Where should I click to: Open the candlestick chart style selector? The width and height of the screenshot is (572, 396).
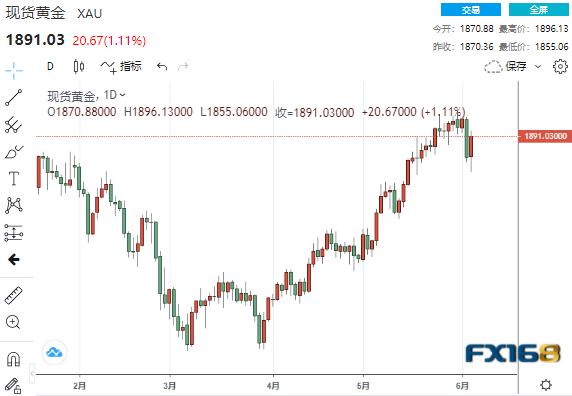pos(78,66)
